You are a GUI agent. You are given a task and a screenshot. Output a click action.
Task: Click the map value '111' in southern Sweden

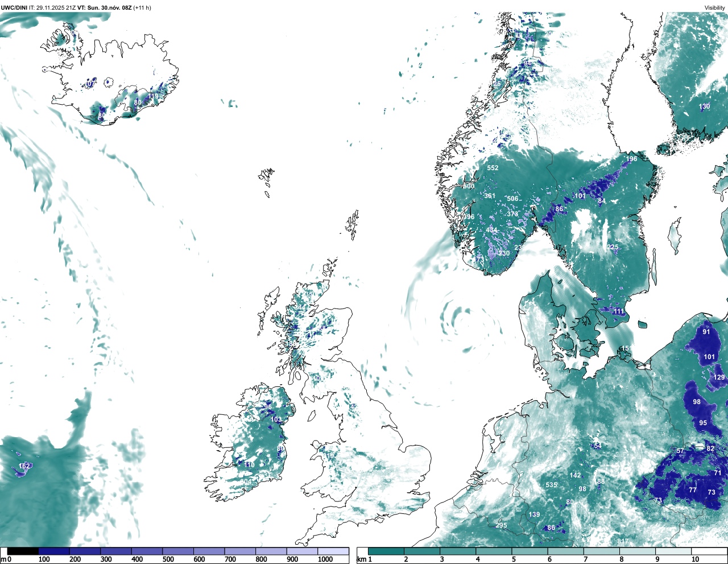pyautogui.click(x=619, y=312)
